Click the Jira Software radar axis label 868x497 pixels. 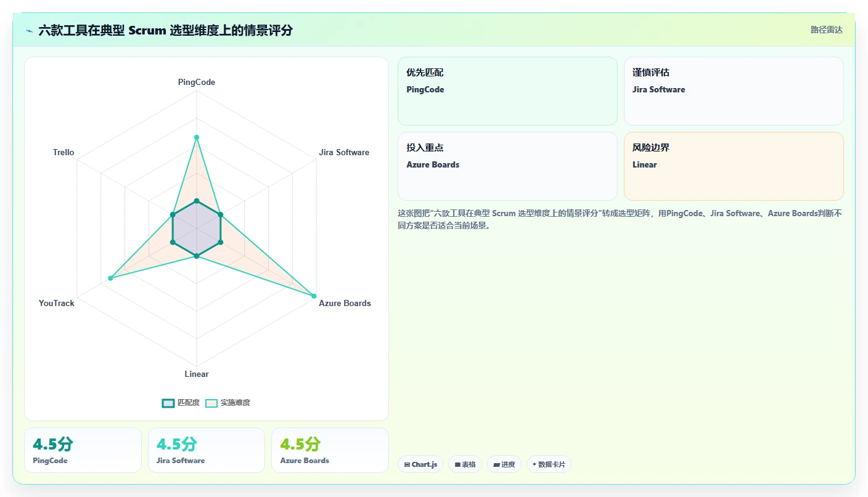click(344, 152)
